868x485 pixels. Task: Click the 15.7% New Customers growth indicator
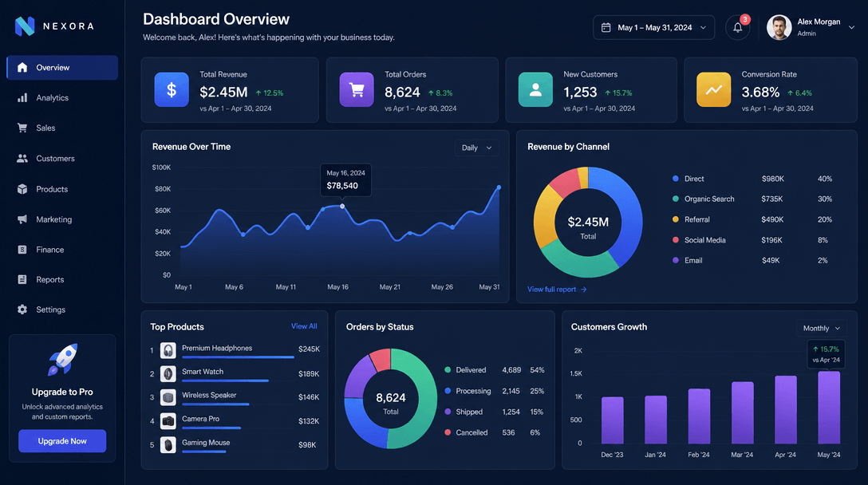point(618,93)
